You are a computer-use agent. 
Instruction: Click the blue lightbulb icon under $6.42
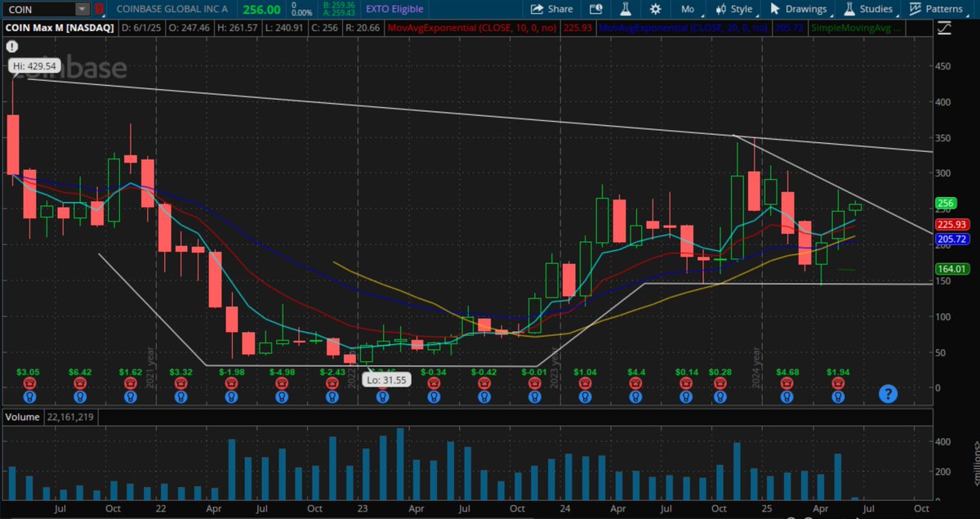[80, 396]
